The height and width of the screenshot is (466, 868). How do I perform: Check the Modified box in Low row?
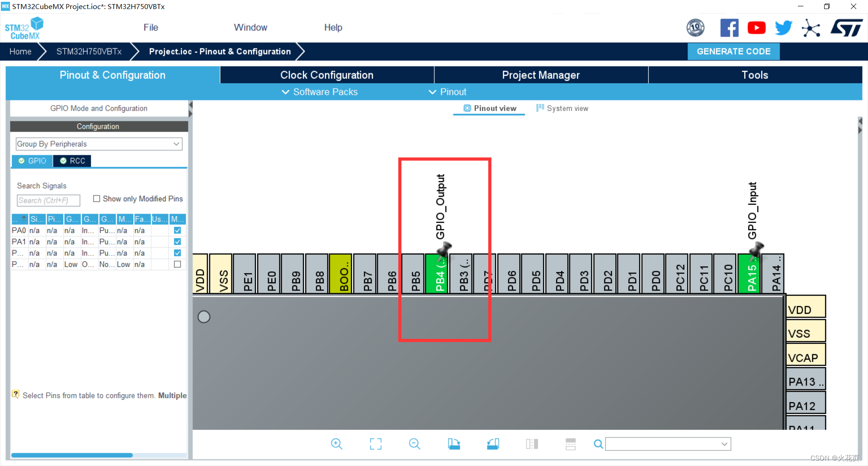[177, 264]
